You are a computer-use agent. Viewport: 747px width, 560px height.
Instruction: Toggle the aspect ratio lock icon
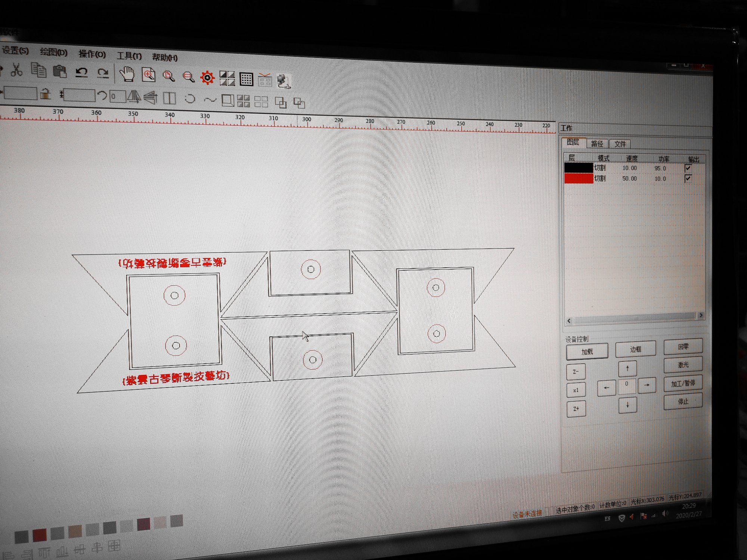point(46,94)
